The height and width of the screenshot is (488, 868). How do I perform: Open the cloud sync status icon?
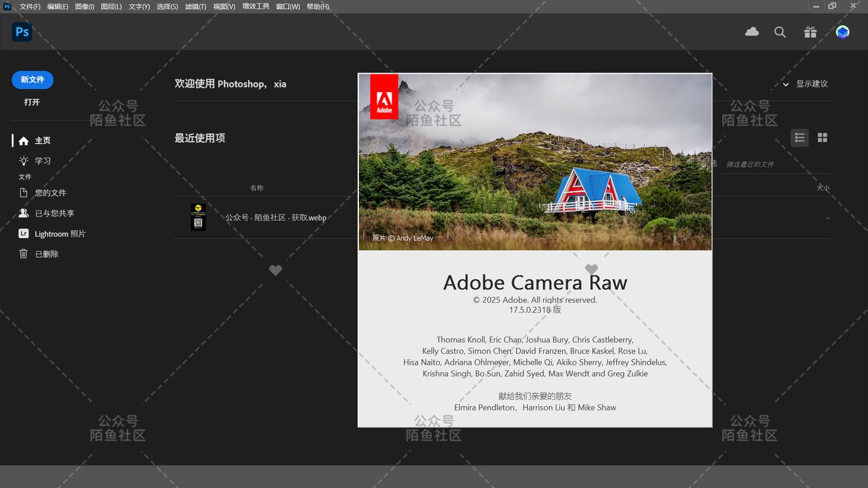point(752,32)
